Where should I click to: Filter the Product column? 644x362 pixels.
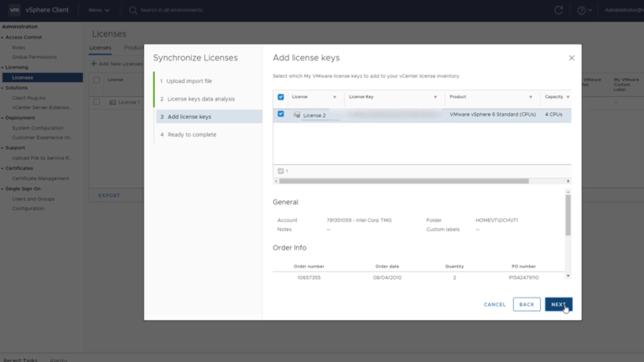(531, 97)
